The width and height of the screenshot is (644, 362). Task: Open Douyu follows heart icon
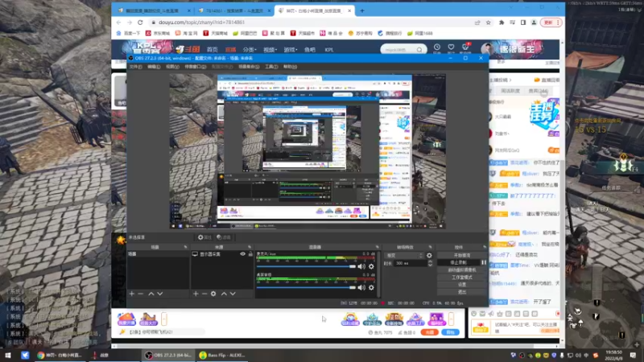coord(451,48)
